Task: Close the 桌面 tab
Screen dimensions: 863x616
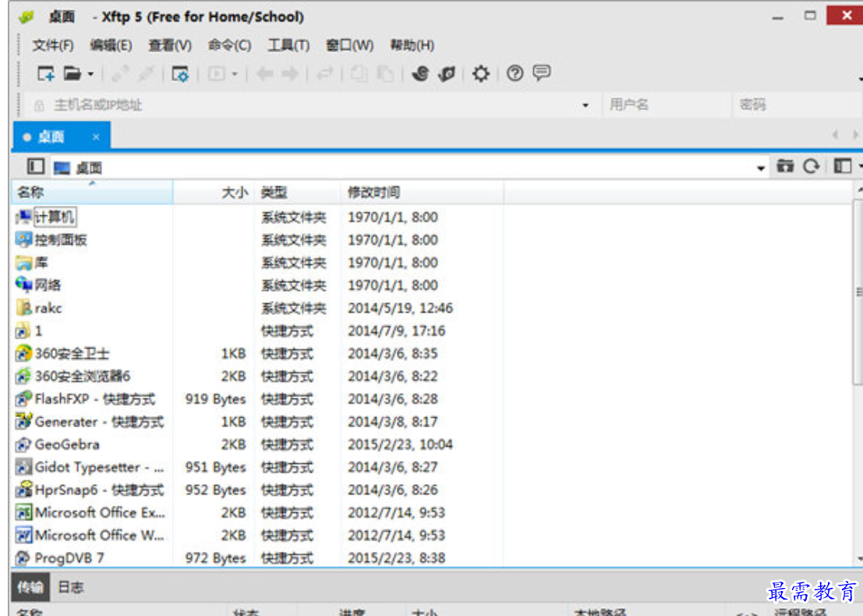Action: point(96,136)
